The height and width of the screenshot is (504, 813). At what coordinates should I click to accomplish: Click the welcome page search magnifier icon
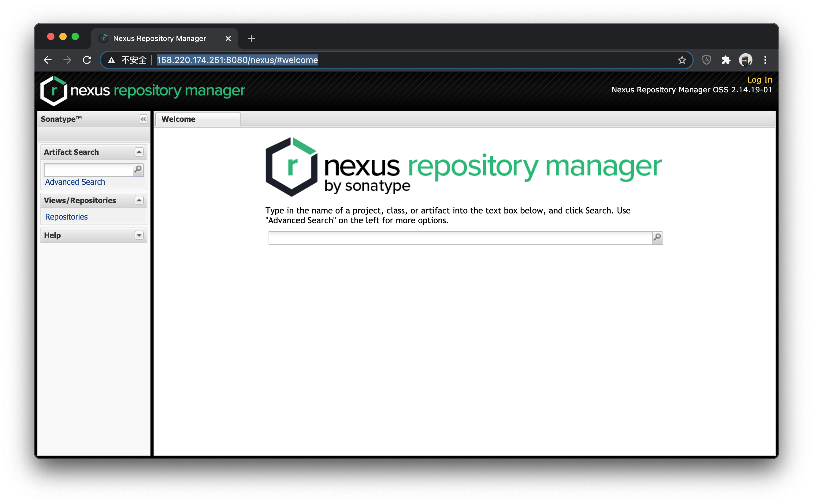[x=657, y=238]
